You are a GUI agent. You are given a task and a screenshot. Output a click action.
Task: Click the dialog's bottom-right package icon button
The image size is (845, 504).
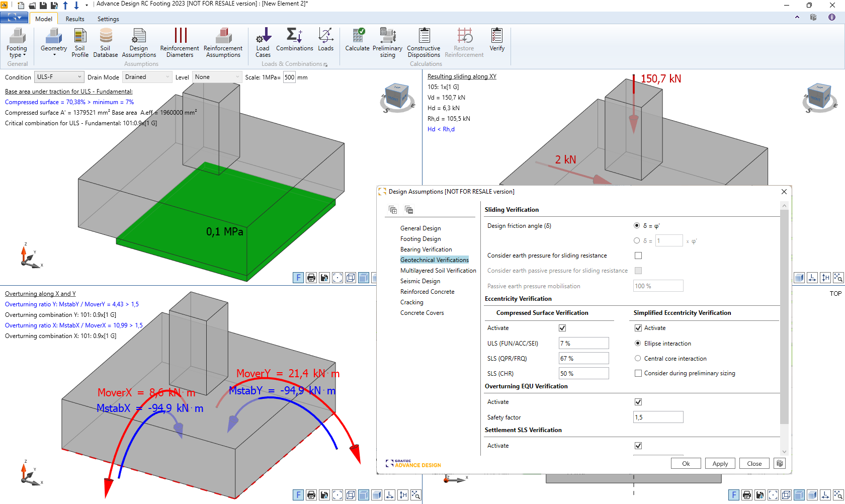click(x=780, y=463)
